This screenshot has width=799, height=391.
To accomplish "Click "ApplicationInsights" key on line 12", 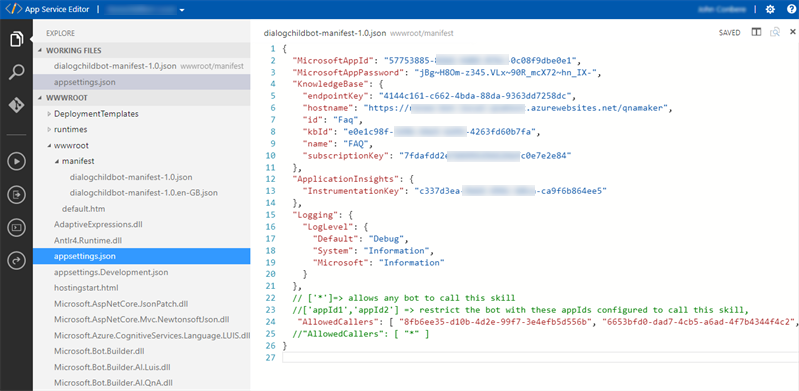I will [x=345, y=179].
